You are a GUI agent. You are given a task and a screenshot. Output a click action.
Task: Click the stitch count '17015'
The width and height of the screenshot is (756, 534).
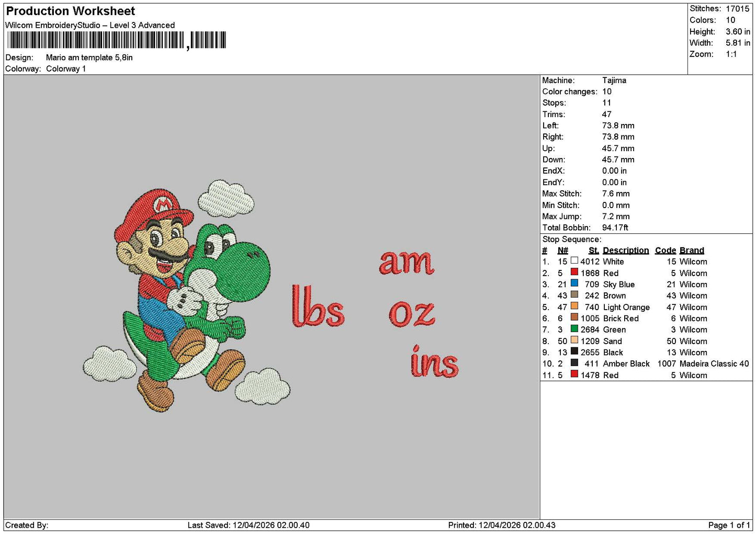(737, 9)
